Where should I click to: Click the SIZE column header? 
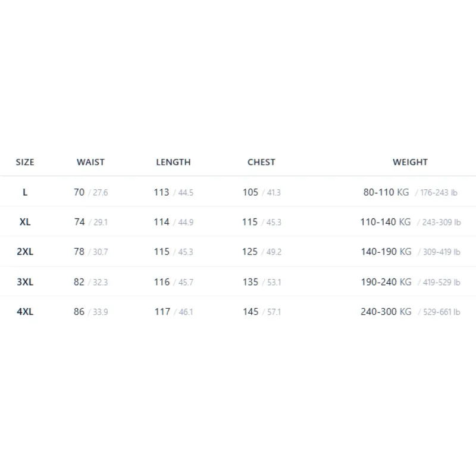(25, 162)
